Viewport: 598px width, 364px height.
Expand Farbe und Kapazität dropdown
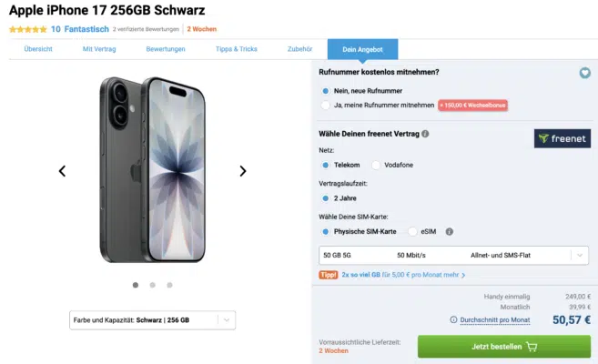point(153,319)
